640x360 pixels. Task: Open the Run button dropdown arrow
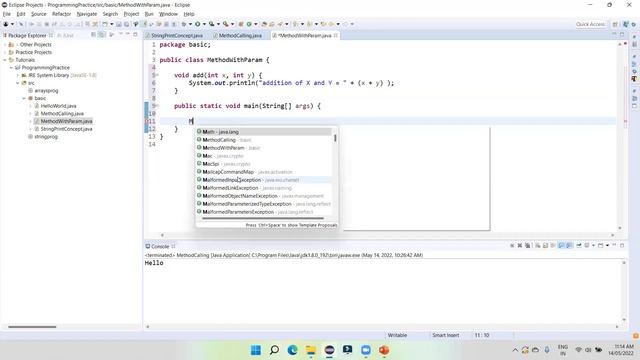pyautogui.click(x=204, y=24)
